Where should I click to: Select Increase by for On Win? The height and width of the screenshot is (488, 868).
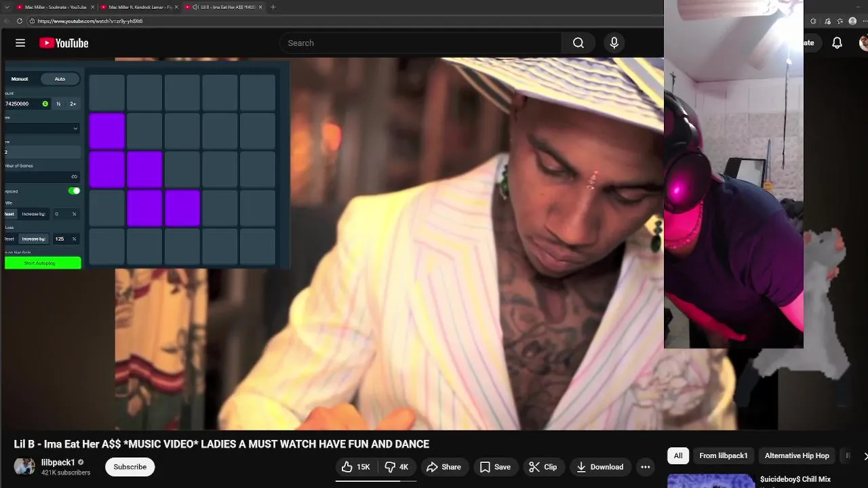coord(34,214)
